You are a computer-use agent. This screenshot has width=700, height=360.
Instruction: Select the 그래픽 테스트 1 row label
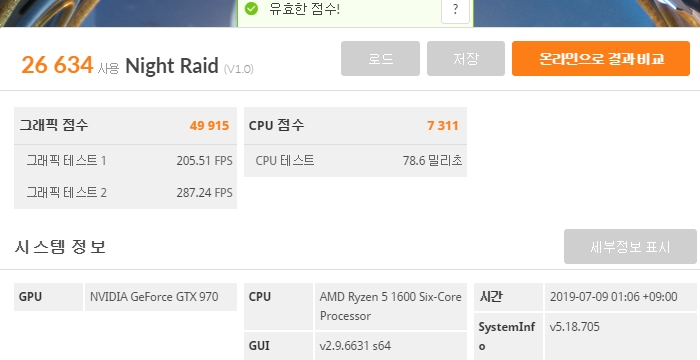(x=66, y=160)
